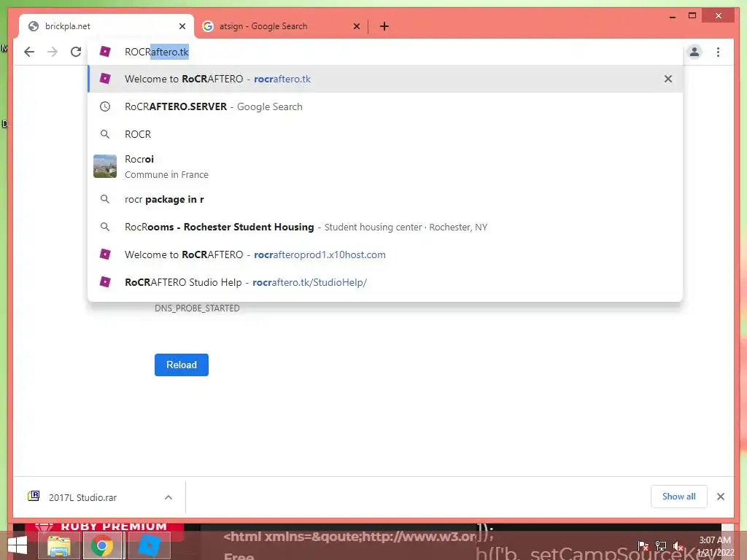Select the RoCRAFTERO Studio Help suggestion

pyautogui.click(x=385, y=282)
